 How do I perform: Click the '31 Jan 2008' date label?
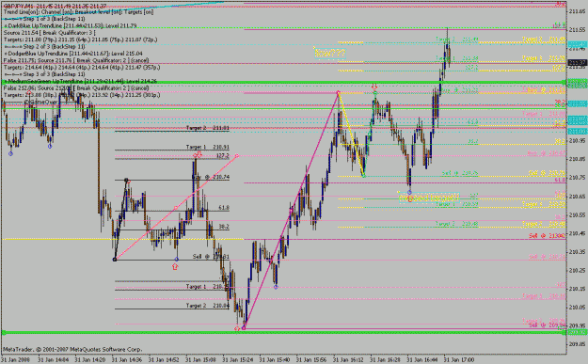pos(15,359)
